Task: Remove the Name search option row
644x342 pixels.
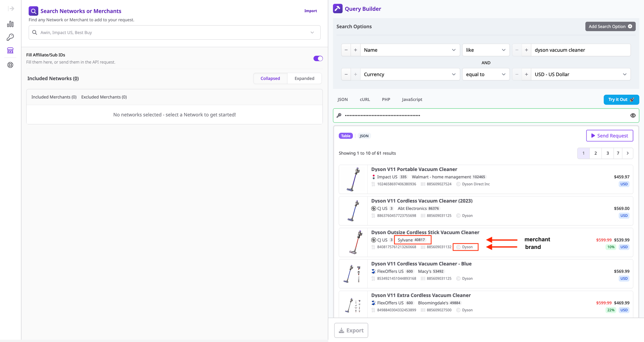Action: 346,50
